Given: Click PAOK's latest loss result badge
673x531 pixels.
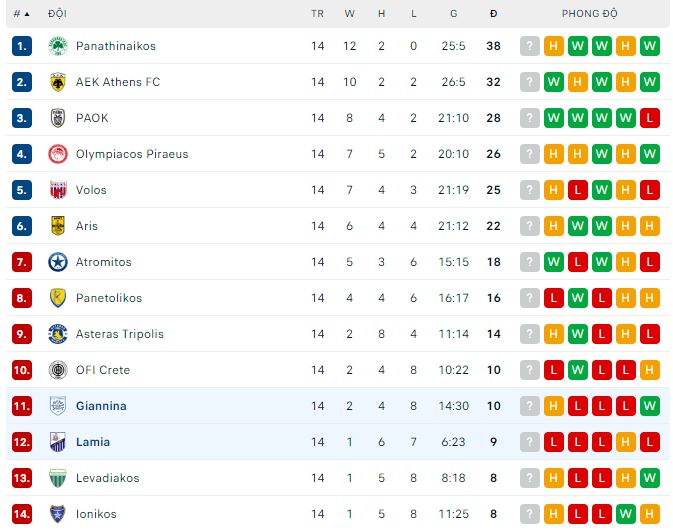Looking at the screenshot, I should (650, 118).
